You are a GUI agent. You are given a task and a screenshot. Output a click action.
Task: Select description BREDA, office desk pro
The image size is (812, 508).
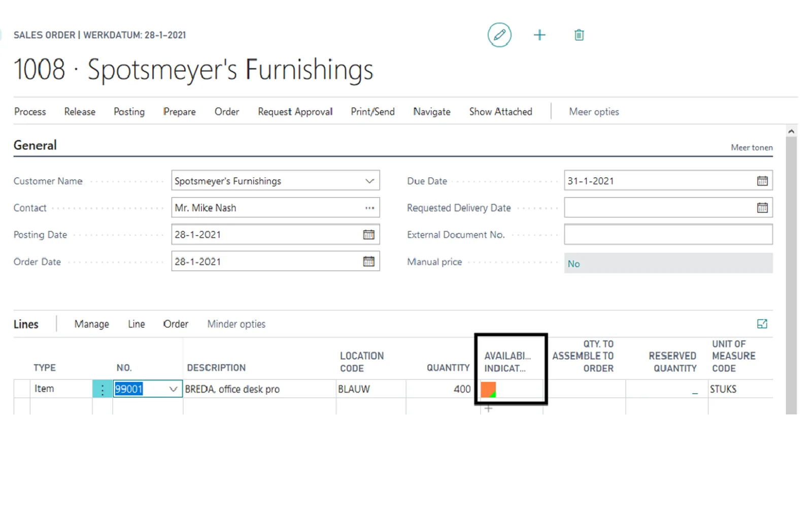coord(259,389)
